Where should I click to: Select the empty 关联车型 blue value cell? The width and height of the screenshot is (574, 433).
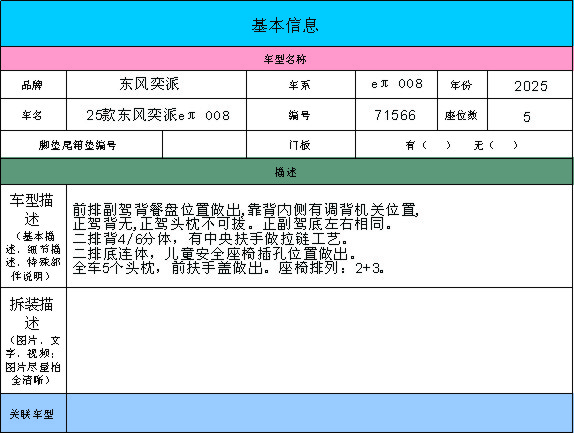319,413
